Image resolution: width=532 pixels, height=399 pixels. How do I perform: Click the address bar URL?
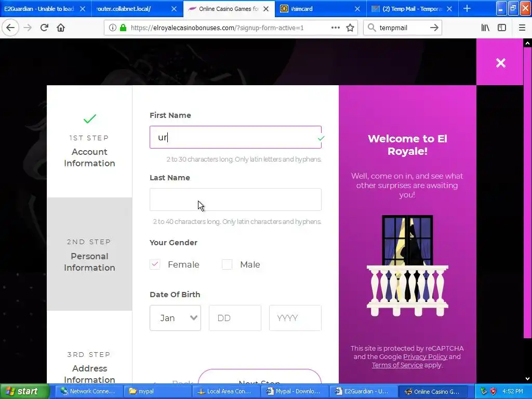pos(217,28)
